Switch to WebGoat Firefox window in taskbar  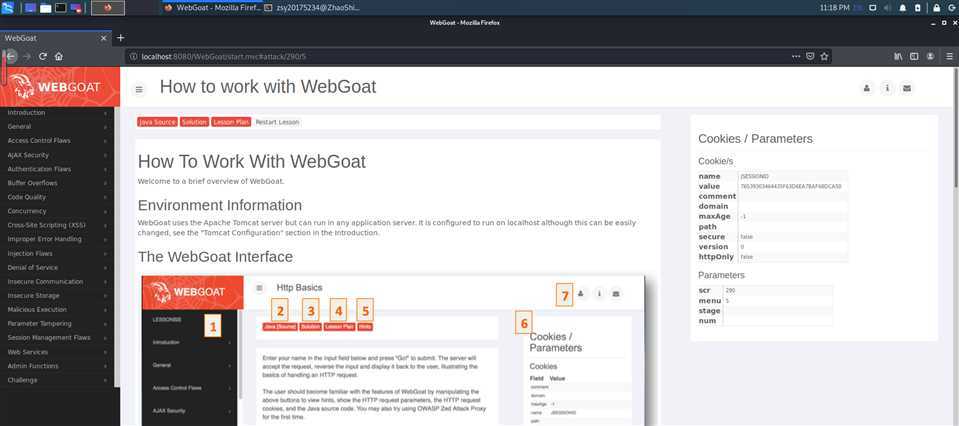pyautogui.click(x=213, y=8)
